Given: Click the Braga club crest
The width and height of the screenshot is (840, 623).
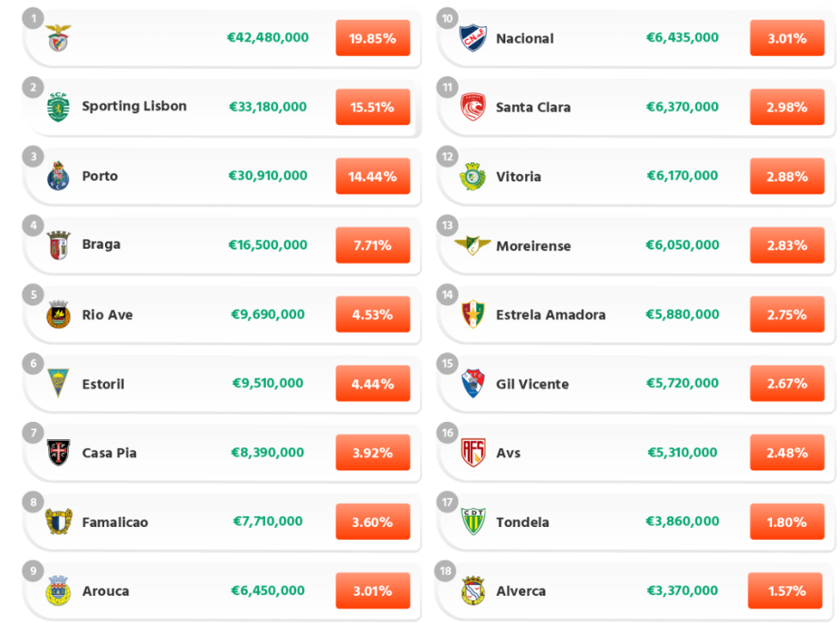Looking at the screenshot, I should tap(58, 245).
